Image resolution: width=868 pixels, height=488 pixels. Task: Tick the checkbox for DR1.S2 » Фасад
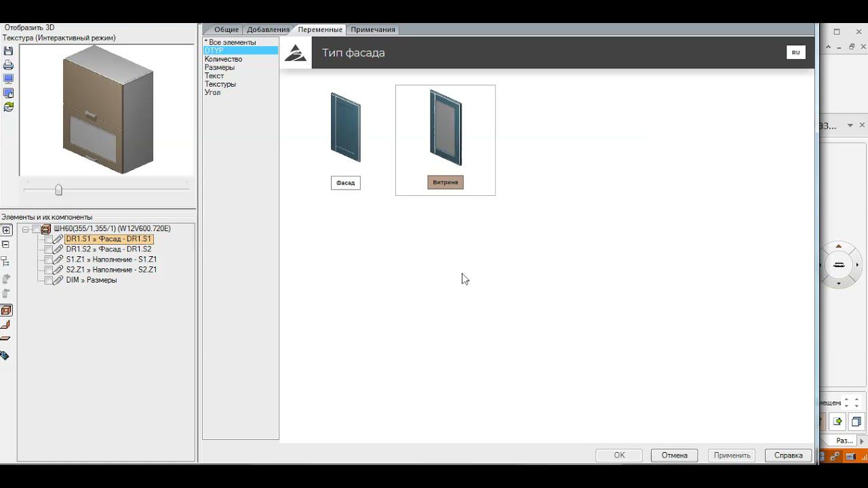pyautogui.click(x=49, y=249)
